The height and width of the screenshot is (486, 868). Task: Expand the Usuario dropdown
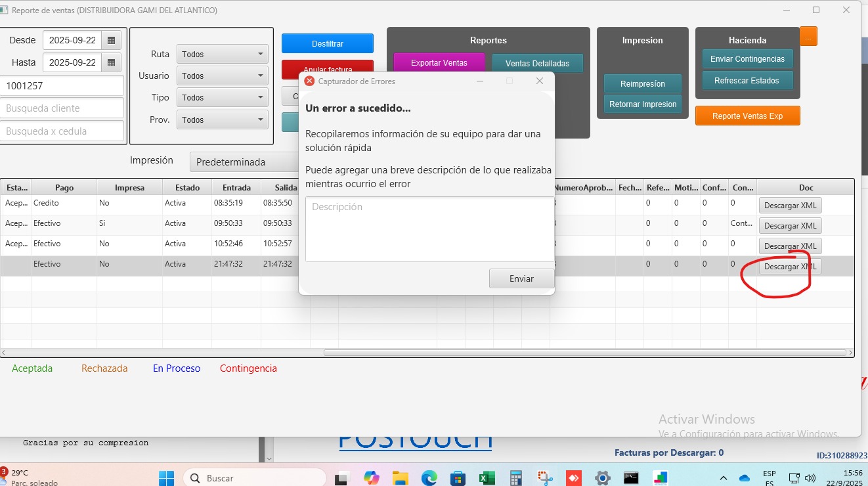222,76
